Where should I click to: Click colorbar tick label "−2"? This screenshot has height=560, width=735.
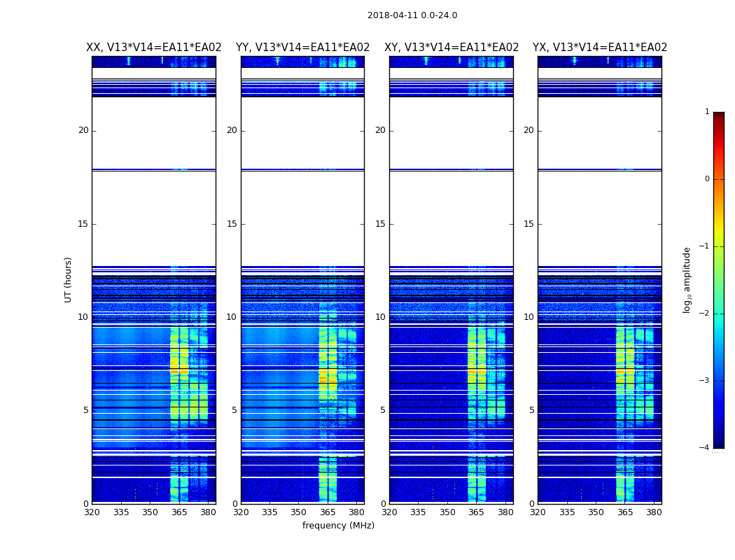[704, 314]
